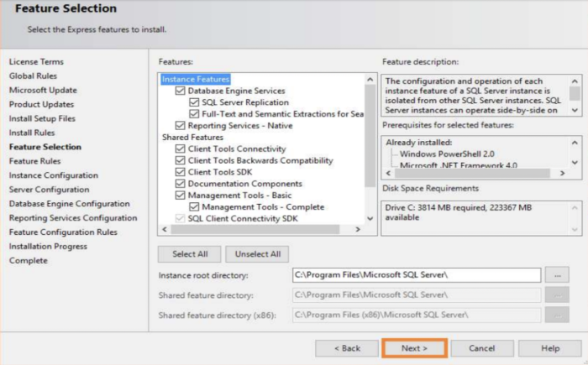Viewport: 588px width, 365px height.
Task: Click Install Rules step in sidebar
Action: [32, 133]
